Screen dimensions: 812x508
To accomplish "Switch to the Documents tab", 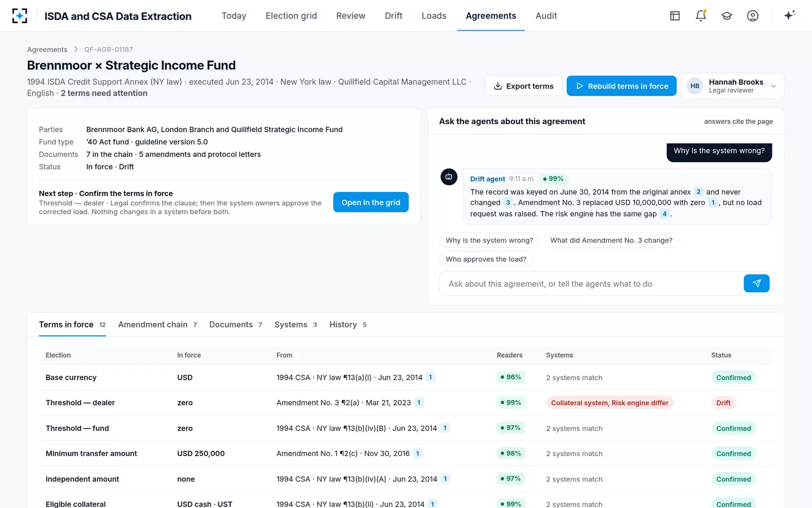I will tap(236, 325).
